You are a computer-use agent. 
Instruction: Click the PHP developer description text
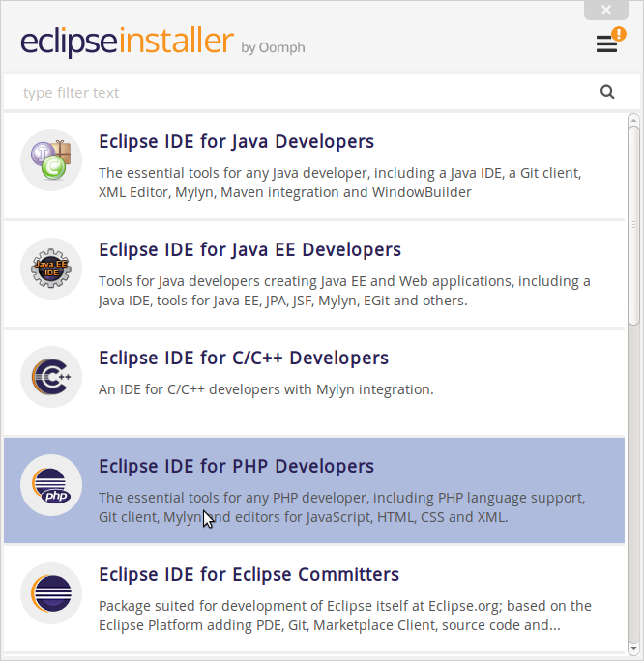[341, 507]
